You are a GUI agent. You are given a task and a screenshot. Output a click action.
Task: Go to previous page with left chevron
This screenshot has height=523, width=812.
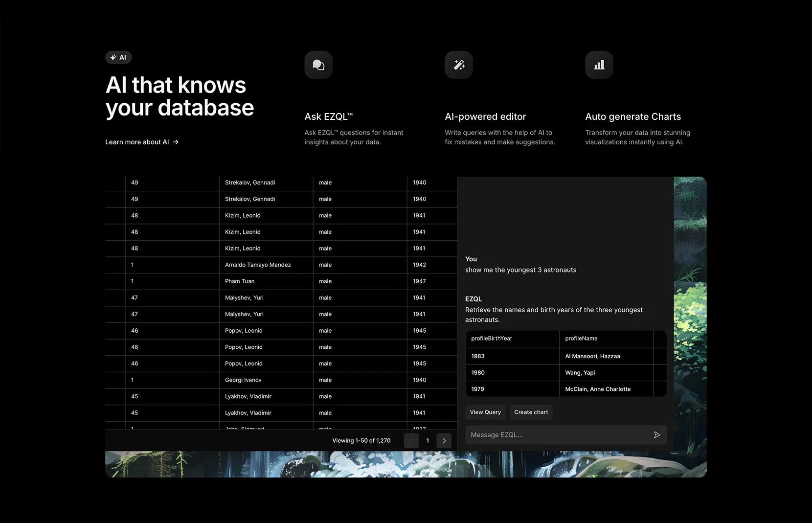pyautogui.click(x=411, y=441)
